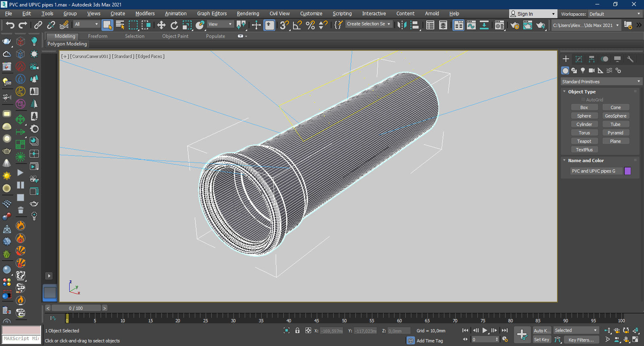This screenshot has width=644, height=346.
Task: Isolate the selection using the status bar icon
Action: click(287, 330)
